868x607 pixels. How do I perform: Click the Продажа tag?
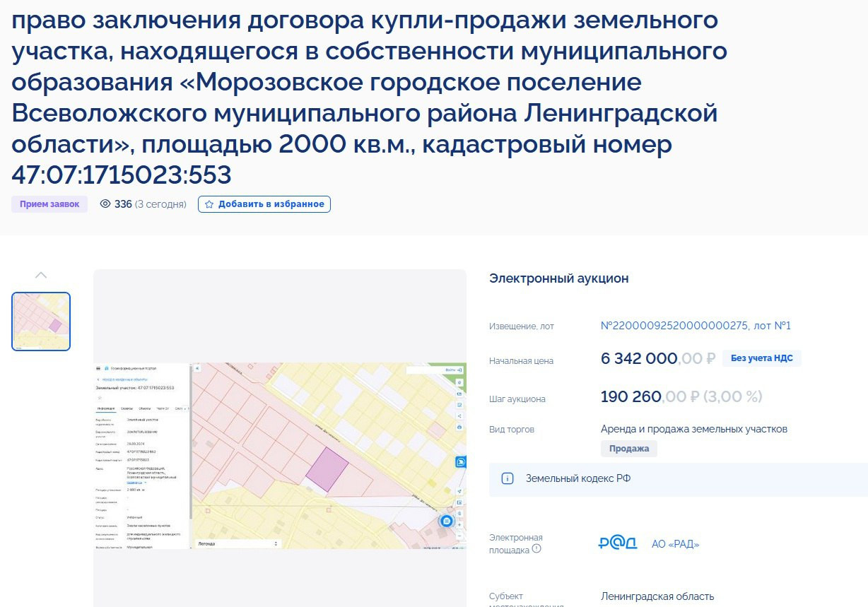point(628,449)
